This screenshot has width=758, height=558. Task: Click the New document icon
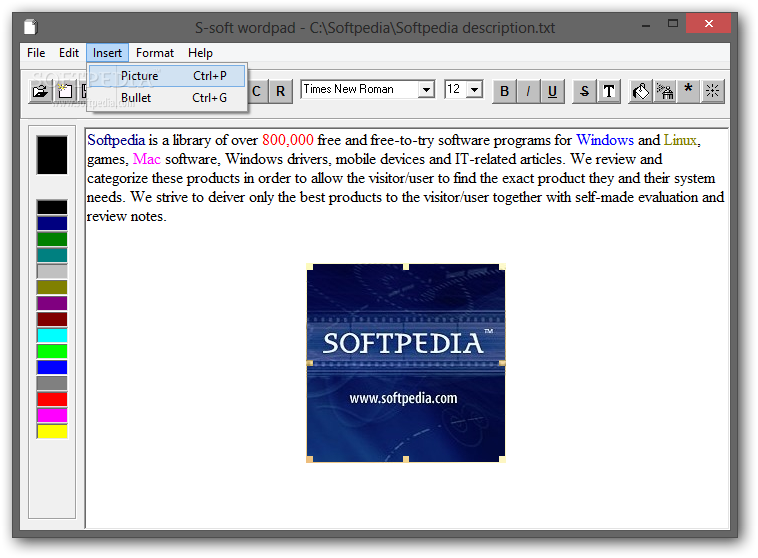pyautogui.click(x=65, y=91)
